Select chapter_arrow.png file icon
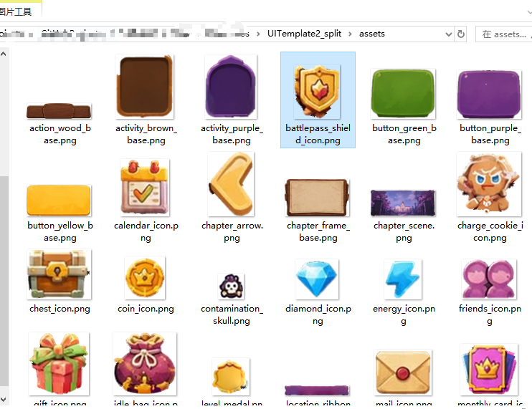532x409 pixels. [x=231, y=184]
